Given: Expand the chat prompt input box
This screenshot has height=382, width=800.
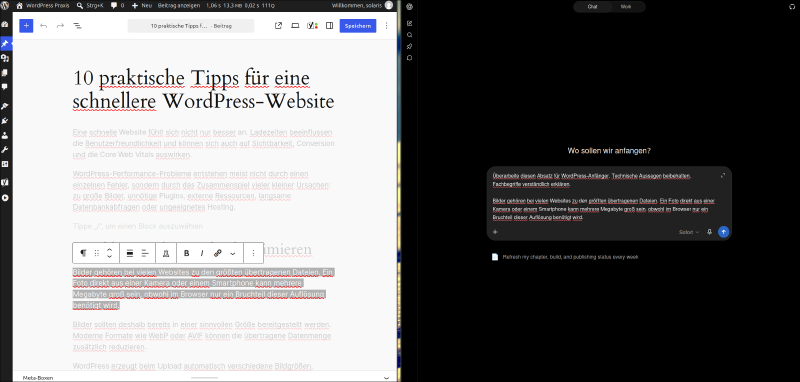Looking at the screenshot, I should (723, 175).
